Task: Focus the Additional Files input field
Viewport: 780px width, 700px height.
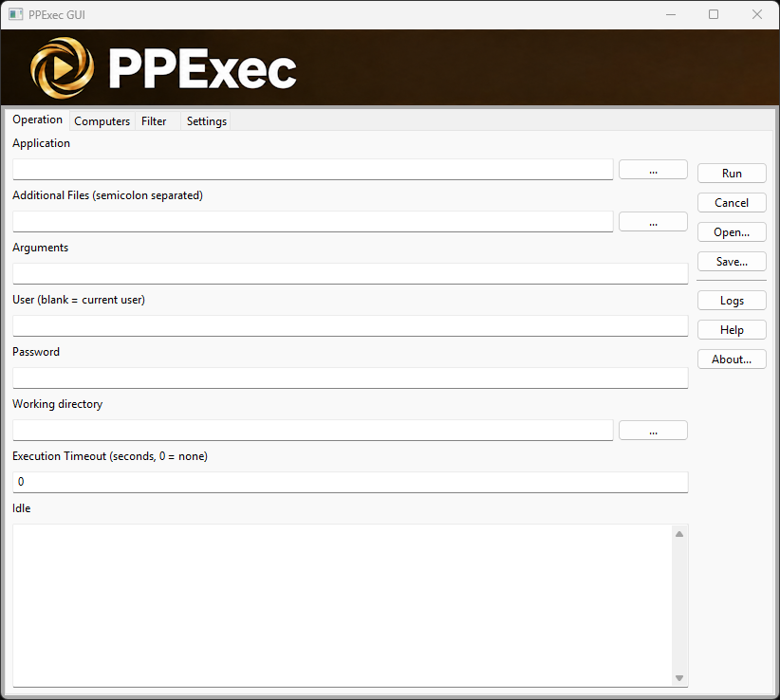Action: click(x=313, y=222)
